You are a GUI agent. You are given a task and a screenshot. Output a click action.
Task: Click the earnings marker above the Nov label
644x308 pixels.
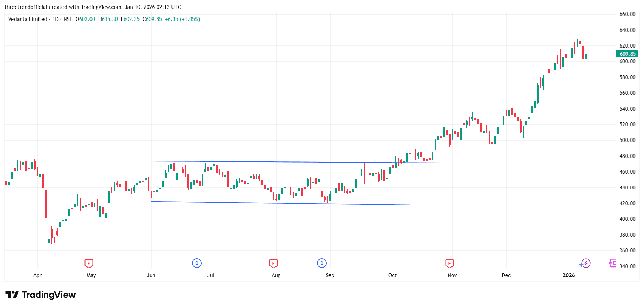[x=449, y=263]
